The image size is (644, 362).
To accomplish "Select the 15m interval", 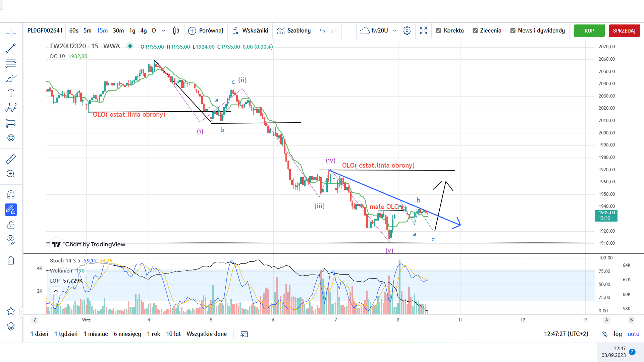I will coord(102,31).
